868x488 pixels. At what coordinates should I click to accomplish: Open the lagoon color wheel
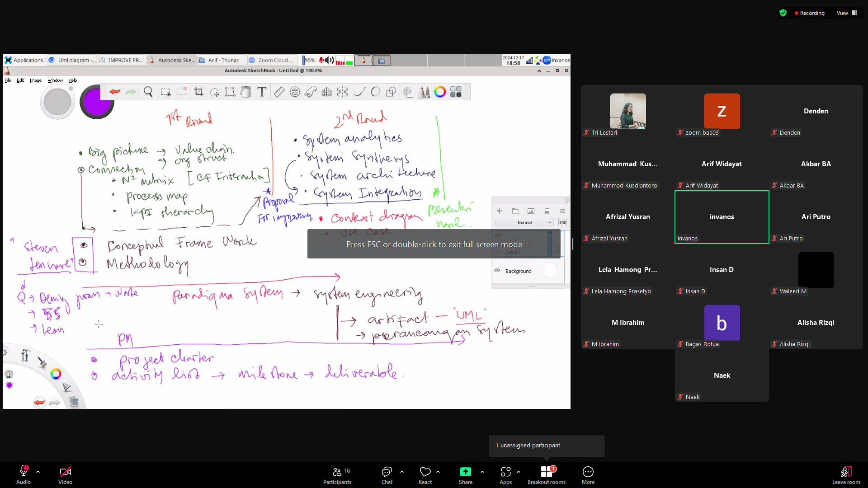[56, 374]
